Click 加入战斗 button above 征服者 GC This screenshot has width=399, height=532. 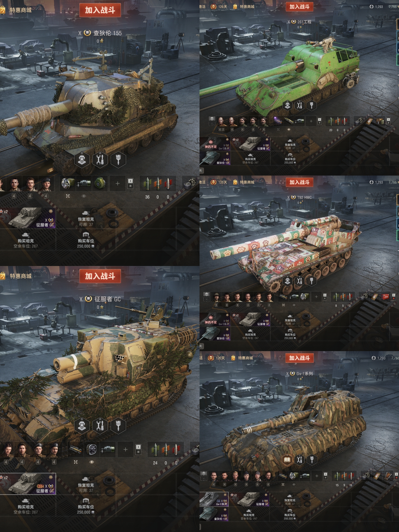pos(100,276)
